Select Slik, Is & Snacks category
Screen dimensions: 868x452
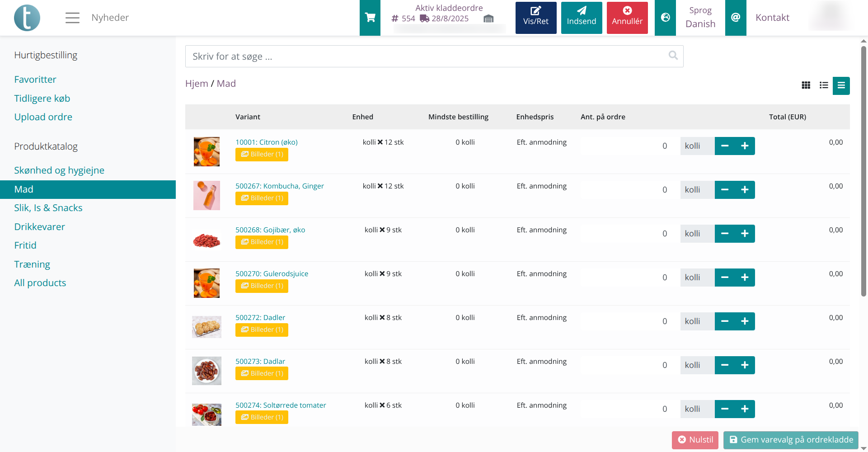pos(48,208)
